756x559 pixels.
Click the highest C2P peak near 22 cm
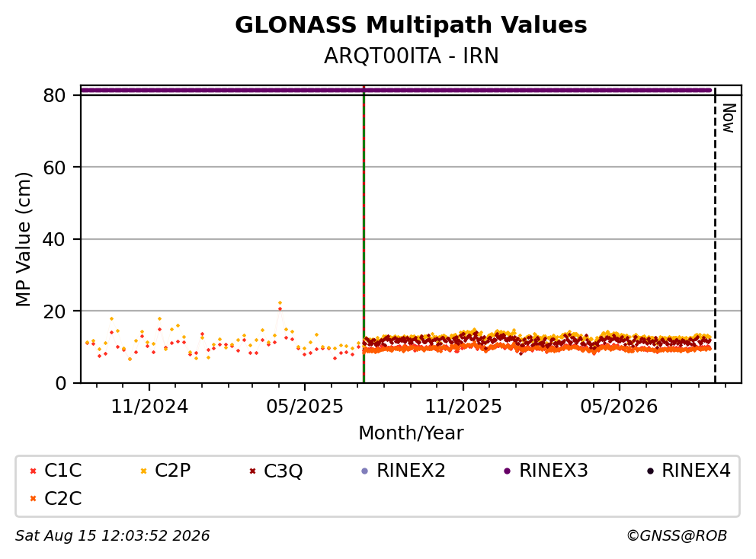coord(280,303)
